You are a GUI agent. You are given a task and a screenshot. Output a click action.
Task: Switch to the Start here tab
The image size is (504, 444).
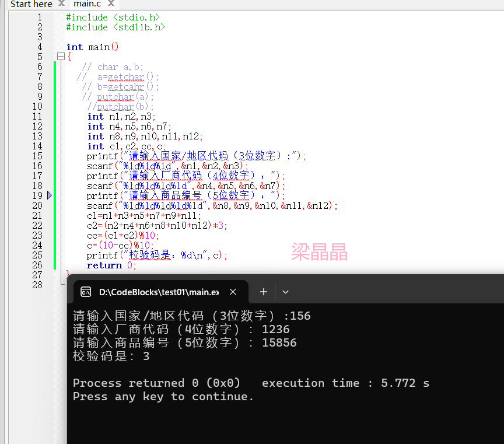[31, 4]
